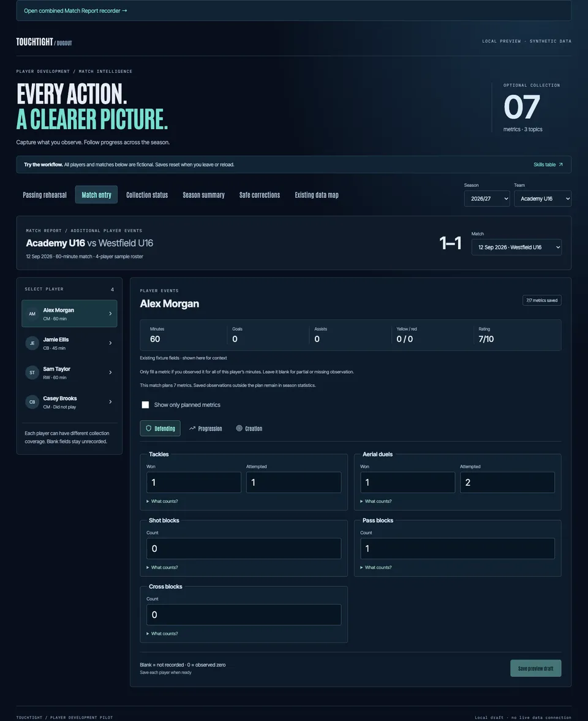Screen dimensions: 588x721
Task: Select the Match entry tab
Action: (97, 195)
